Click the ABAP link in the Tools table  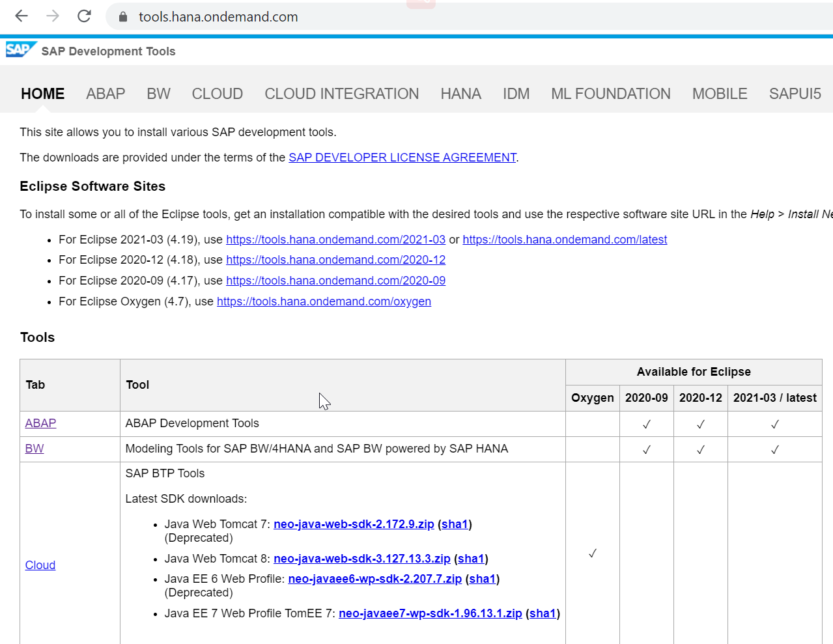pyautogui.click(x=40, y=423)
